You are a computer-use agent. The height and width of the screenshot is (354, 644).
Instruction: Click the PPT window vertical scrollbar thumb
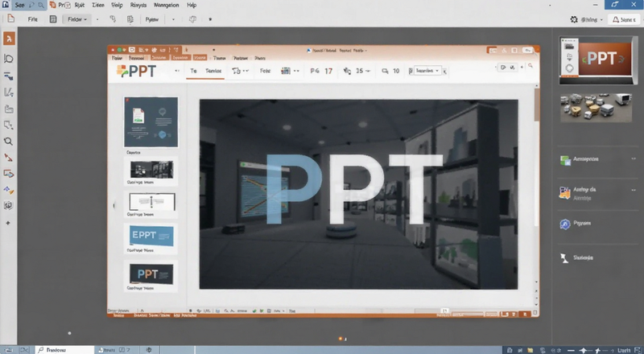536,105
